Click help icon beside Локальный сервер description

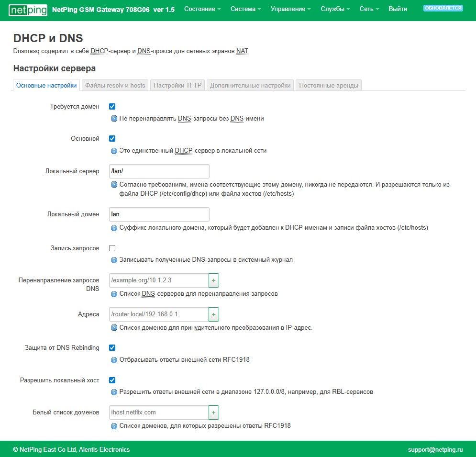(114, 185)
